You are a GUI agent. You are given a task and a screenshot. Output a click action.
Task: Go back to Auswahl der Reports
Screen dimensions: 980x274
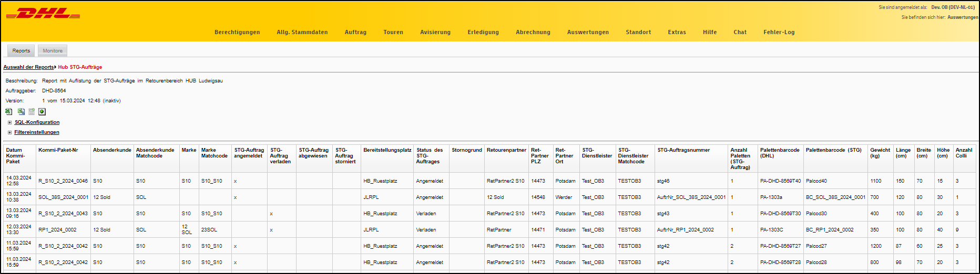pos(28,67)
